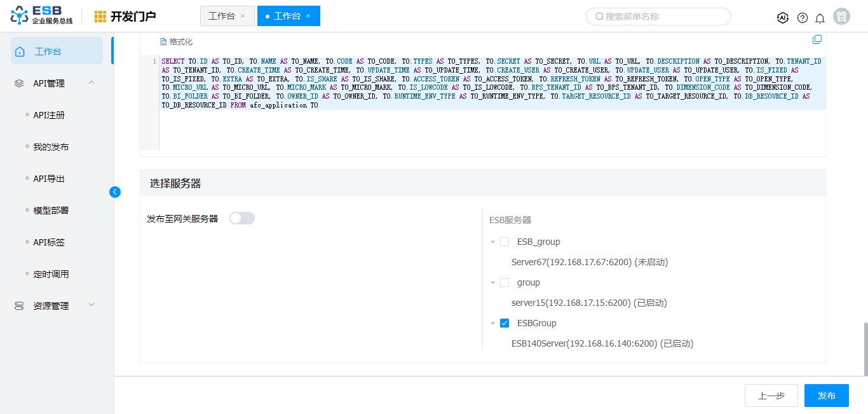Uncheck the ESBGroup checkbox
868x414 pixels.
click(x=505, y=323)
